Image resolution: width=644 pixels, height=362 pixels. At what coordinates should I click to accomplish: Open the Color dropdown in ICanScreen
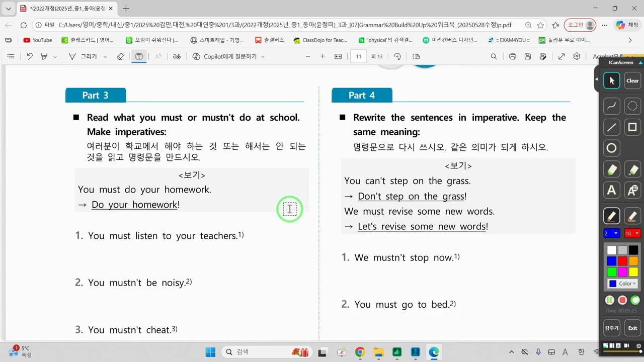622,284
